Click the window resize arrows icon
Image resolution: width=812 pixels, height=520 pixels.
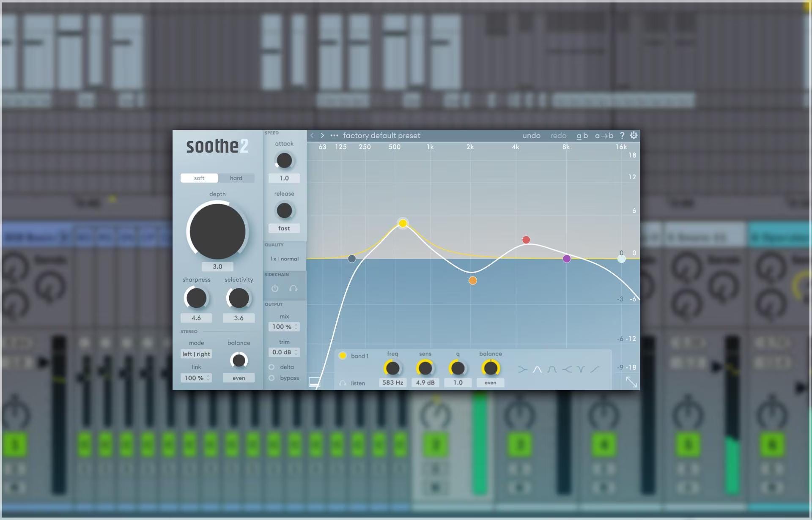pos(631,382)
